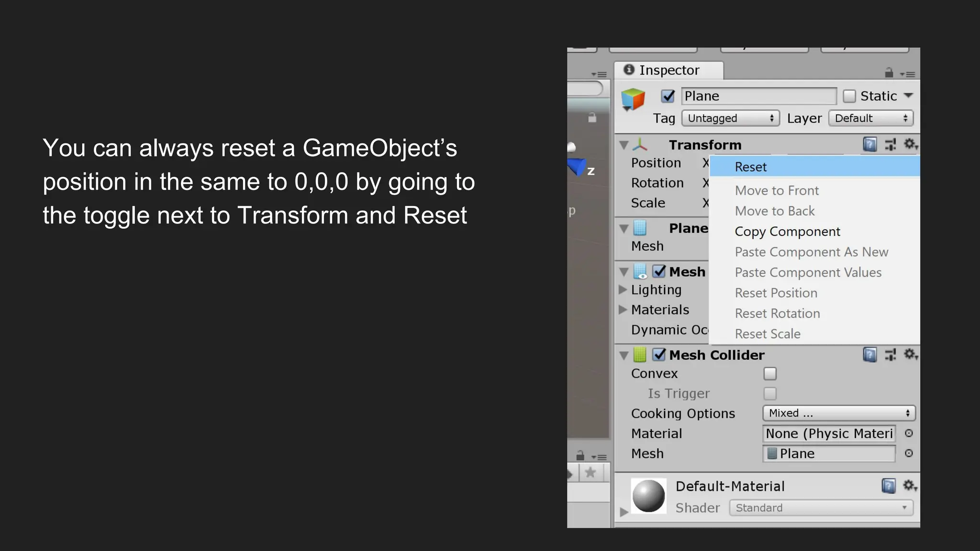This screenshot has height=551, width=980.
Task: Collapse the Mesh Collider foldout
Action: coord(624,355)
